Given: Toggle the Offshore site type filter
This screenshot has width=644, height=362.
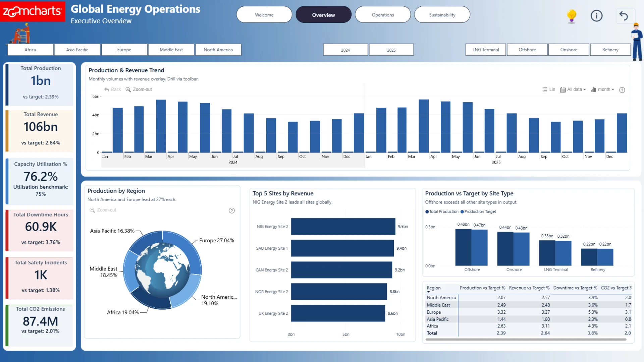Looking at the screenshot, I should tap(527, 50).
